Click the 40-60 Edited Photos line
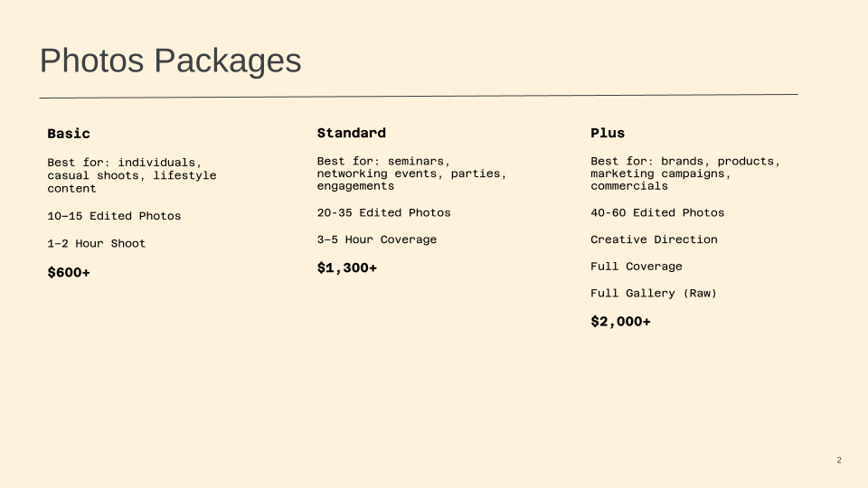This screenshot has width=868, height=488. click(x=657, y=213)
